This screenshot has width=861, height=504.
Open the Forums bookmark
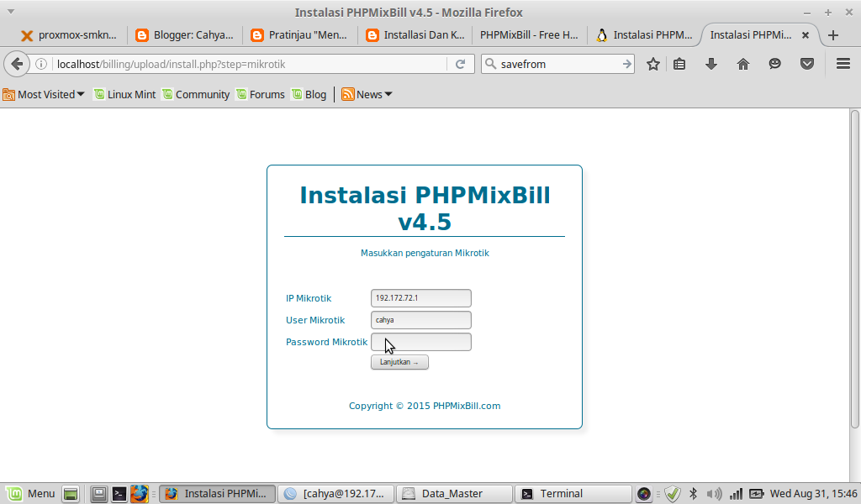pyautogui.click(x=261, y=94)
